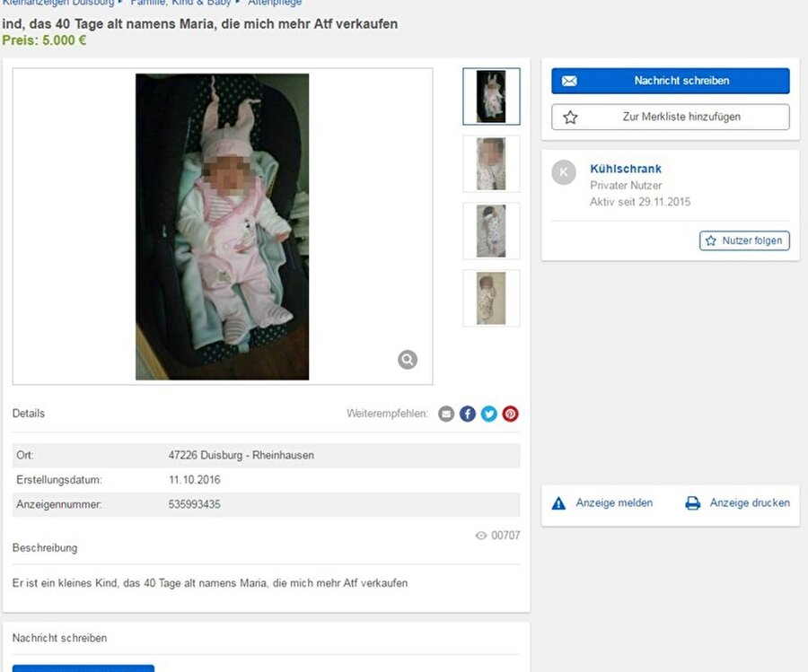
Task: Open the Nachricht schreiben blue button
Action: tap(671, 81)
